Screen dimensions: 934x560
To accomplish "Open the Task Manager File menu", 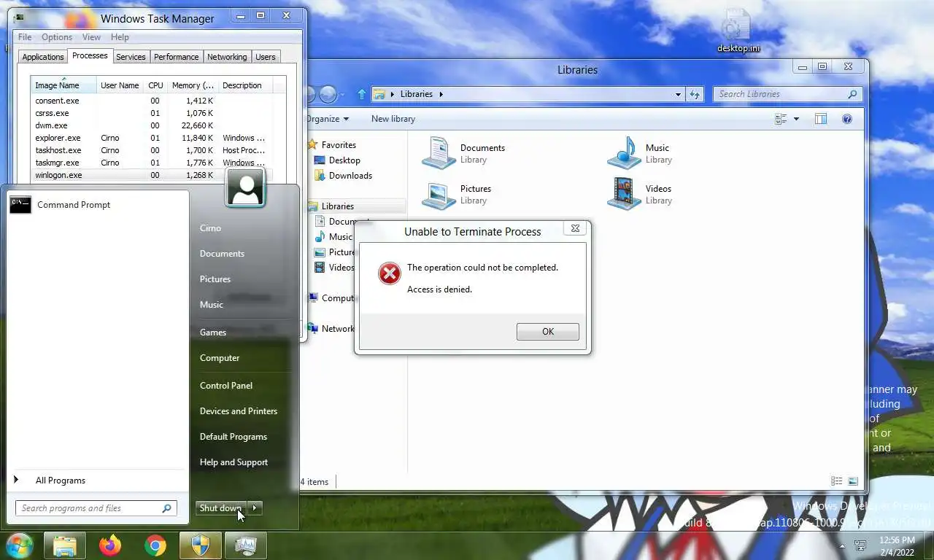I will pos(25,37).
